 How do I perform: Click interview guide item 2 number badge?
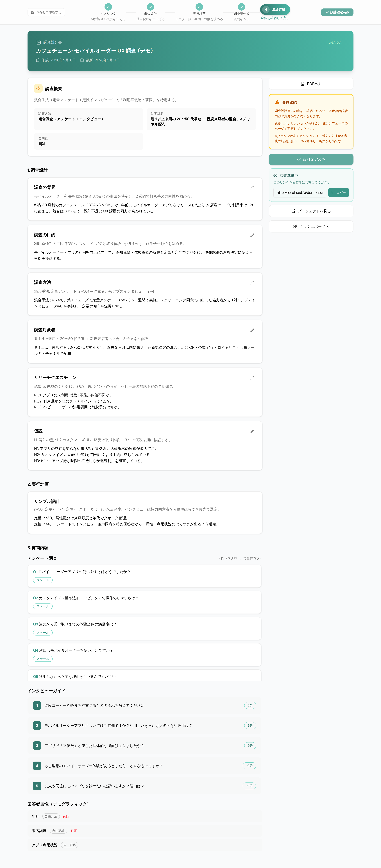37,725
